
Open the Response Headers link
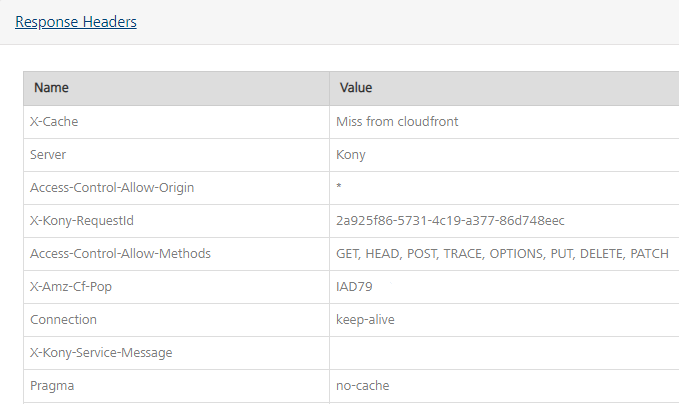[x=76, y=22]
